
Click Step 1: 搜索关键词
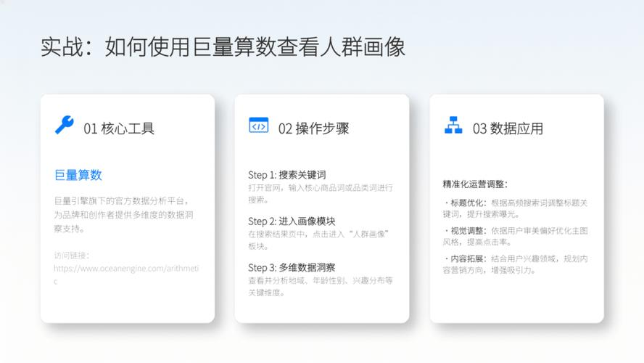point(286,175)
